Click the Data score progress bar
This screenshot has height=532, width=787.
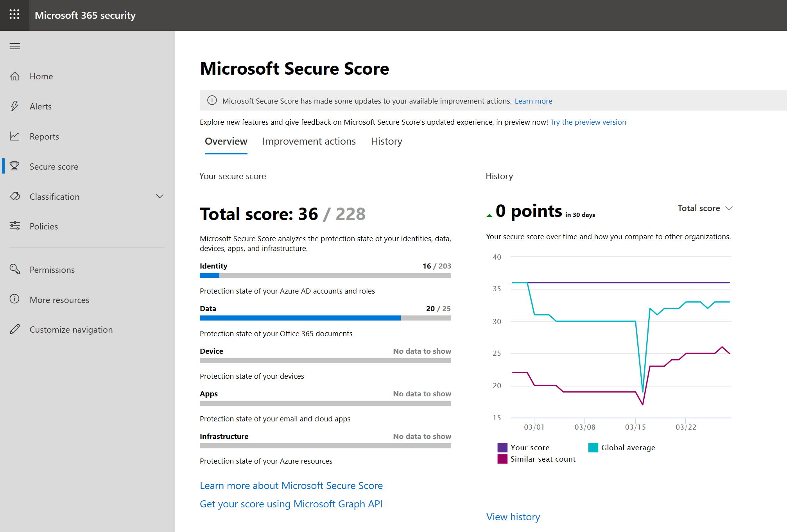point(325,318)
